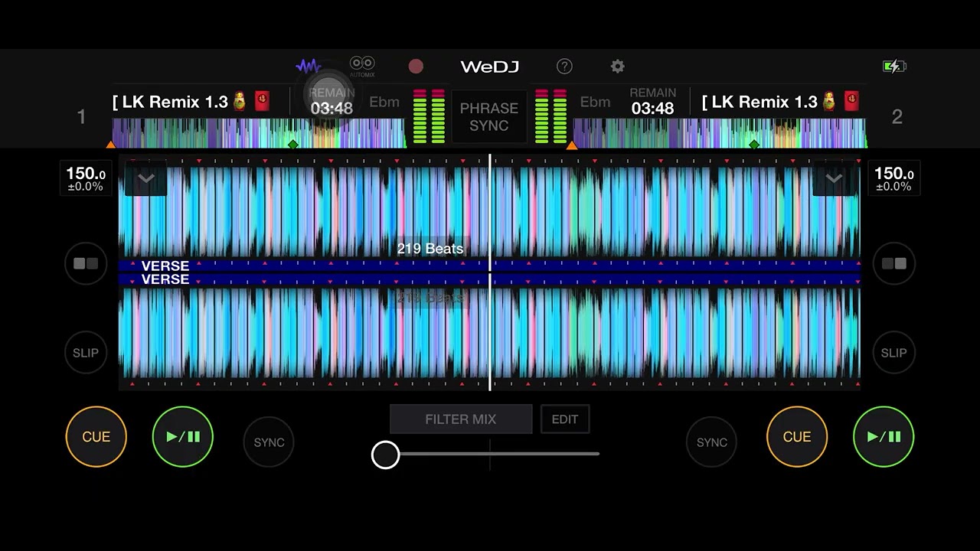Open the help question mark icon
980x551 pixels.
[x=564, y=67]
